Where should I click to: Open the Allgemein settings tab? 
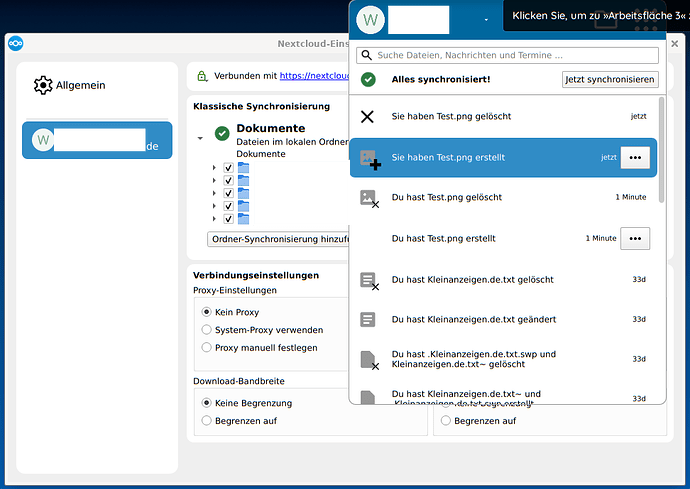click(97, 85)
